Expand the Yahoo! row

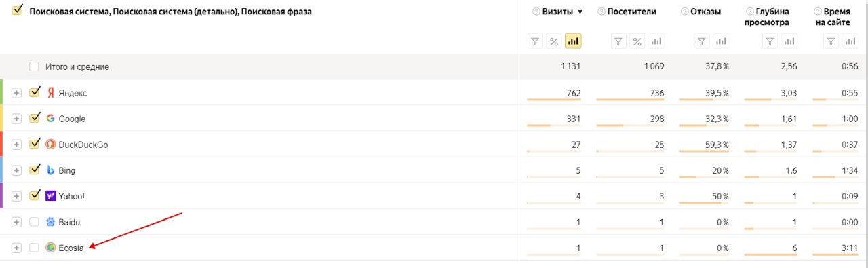coord(17,196)
